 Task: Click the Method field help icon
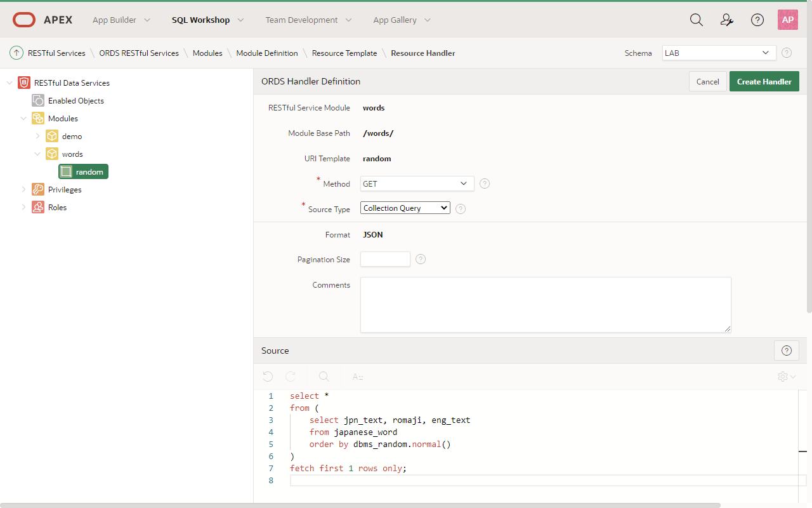[x=485, y=184]
